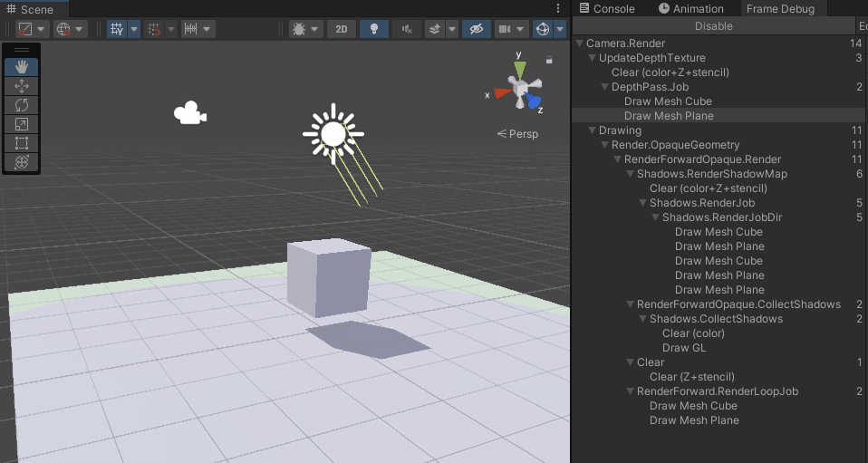Screen dimensions: 868x463
Task: Switch to the Animation tab
Action: click(x=690, y=9)
